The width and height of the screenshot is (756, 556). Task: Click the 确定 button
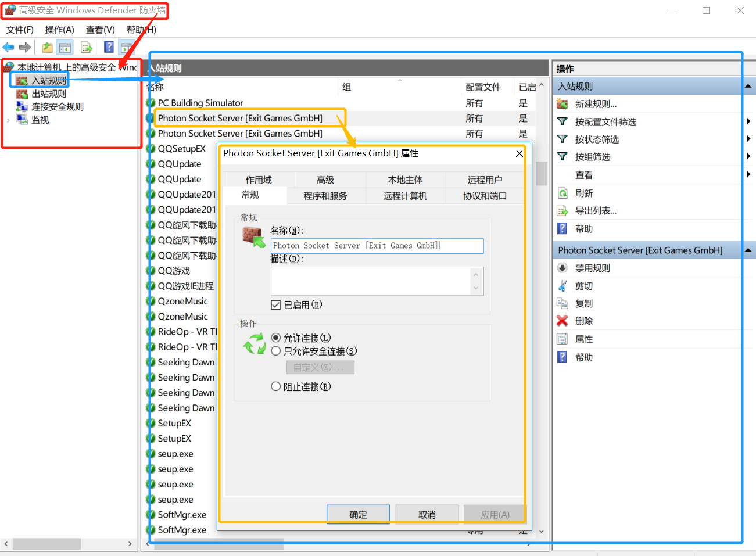click(359, 515)
